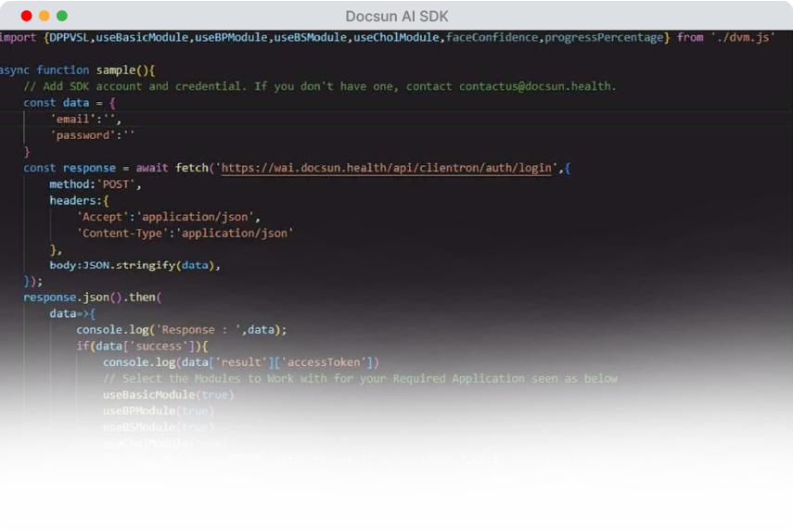Click the 'headers:{' line
793x532 pixels.
79,200
